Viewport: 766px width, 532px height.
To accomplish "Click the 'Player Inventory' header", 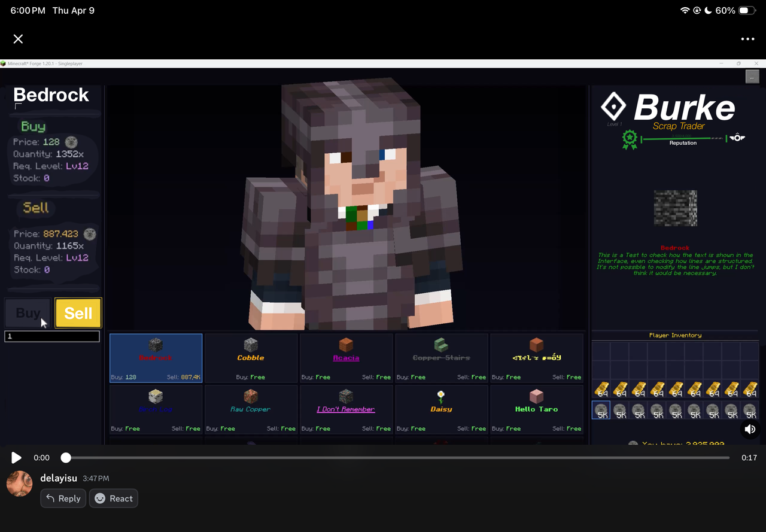I will tap(675, 336).
